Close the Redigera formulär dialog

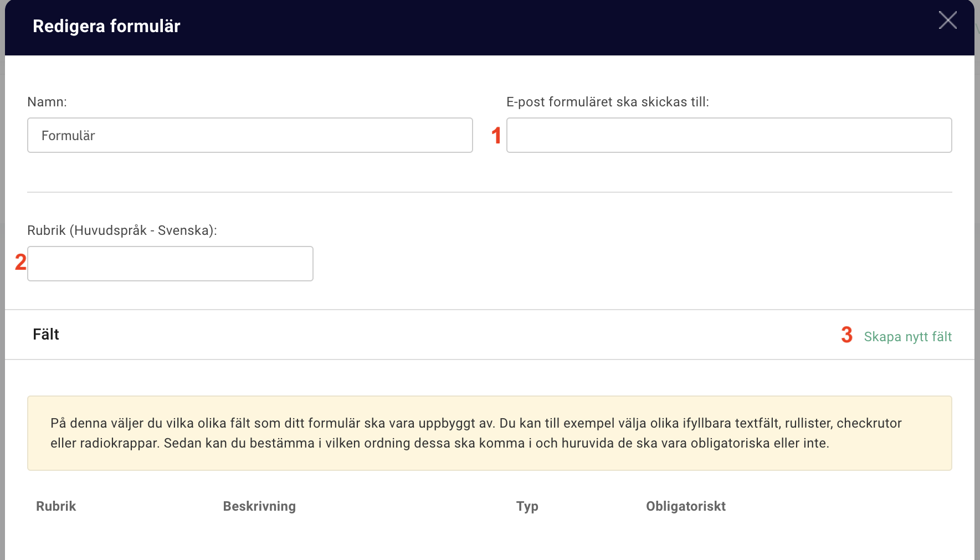pos(947,20)
